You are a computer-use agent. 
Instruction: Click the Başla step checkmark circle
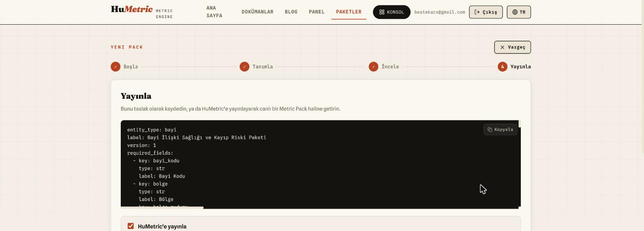115,67
